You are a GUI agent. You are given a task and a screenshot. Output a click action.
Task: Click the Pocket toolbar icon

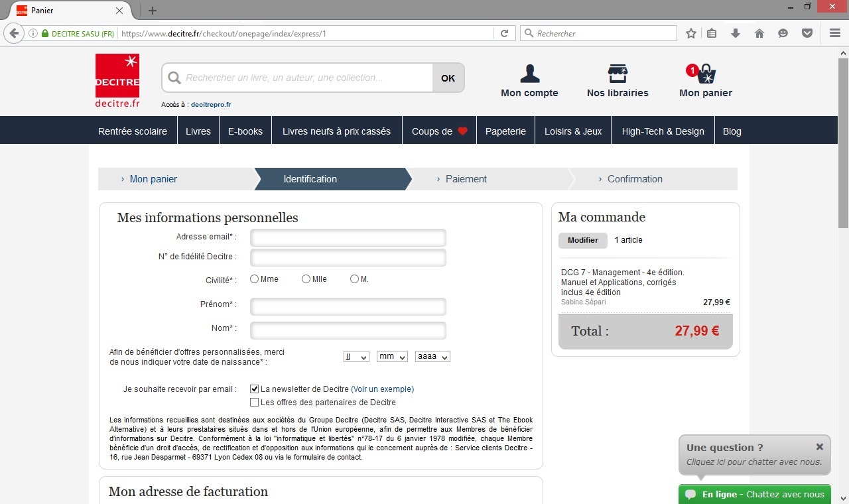pos(807,33)
